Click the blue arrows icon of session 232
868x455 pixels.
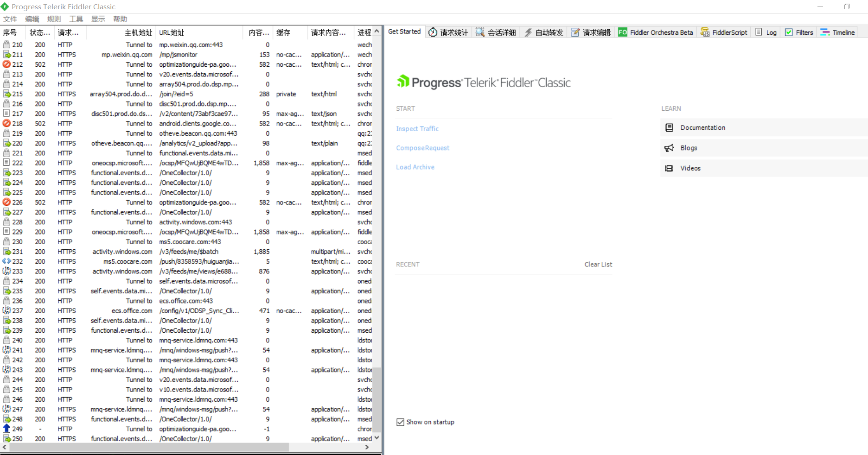tap(6, 261)
